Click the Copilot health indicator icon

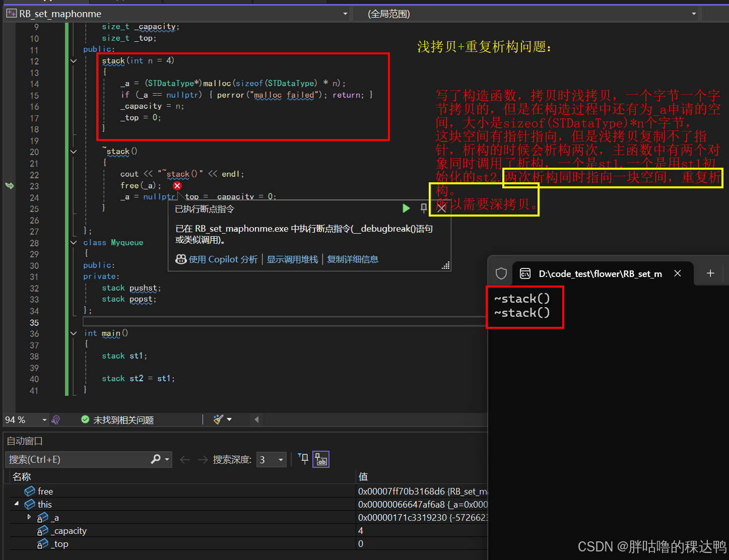(56, 419)
